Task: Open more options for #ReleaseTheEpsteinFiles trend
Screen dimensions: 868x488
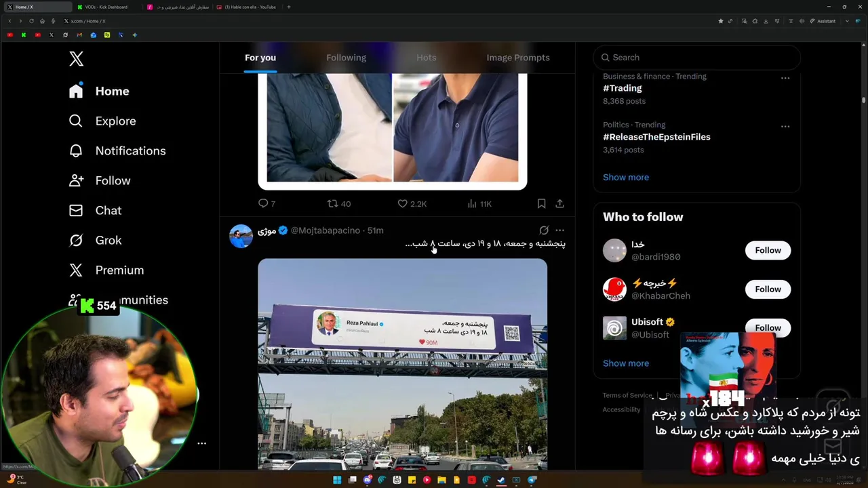Action: click(785, 126)
